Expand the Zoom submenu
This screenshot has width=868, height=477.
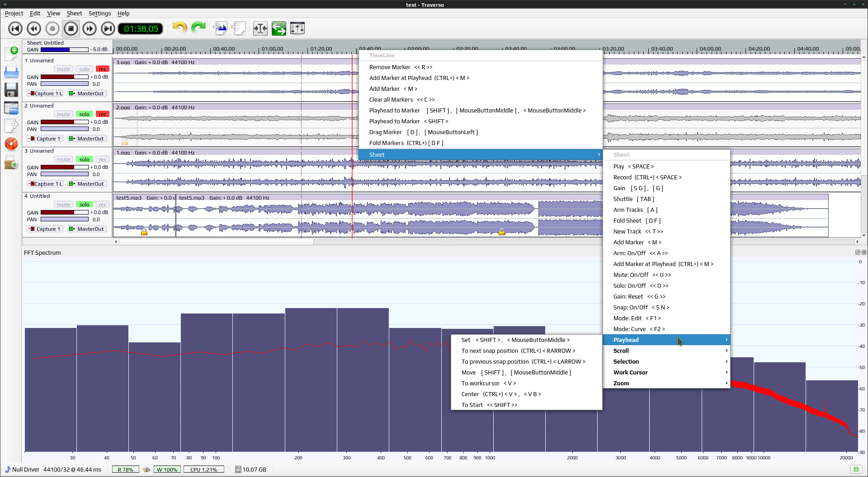tap(667, 383)
